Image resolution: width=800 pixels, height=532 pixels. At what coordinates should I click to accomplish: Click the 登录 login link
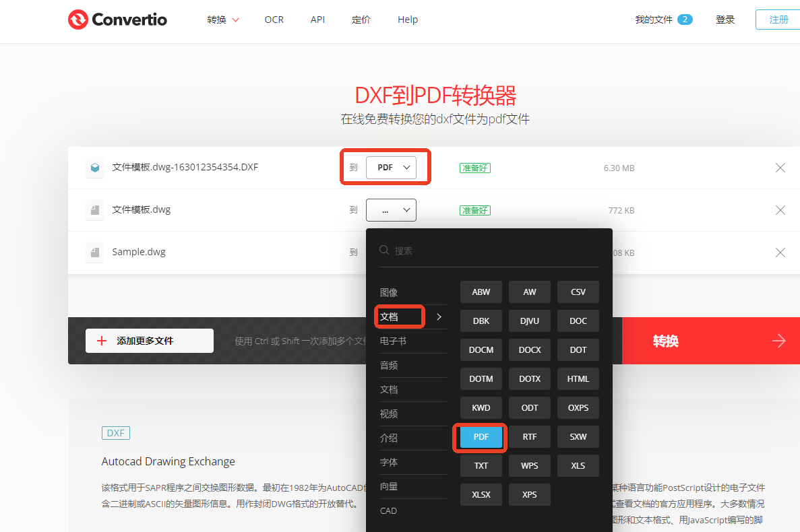(x=725, y=20)
